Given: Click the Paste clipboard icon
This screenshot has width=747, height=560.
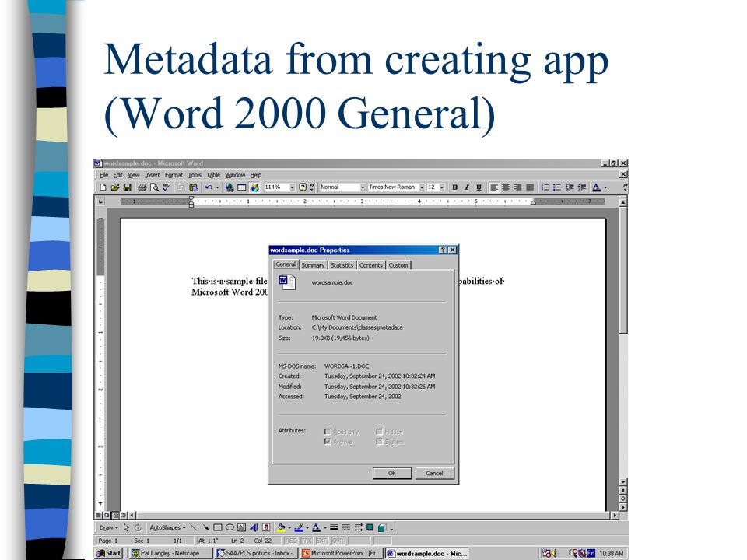Looking at the screenshot, I should click(x=194, y=187).
